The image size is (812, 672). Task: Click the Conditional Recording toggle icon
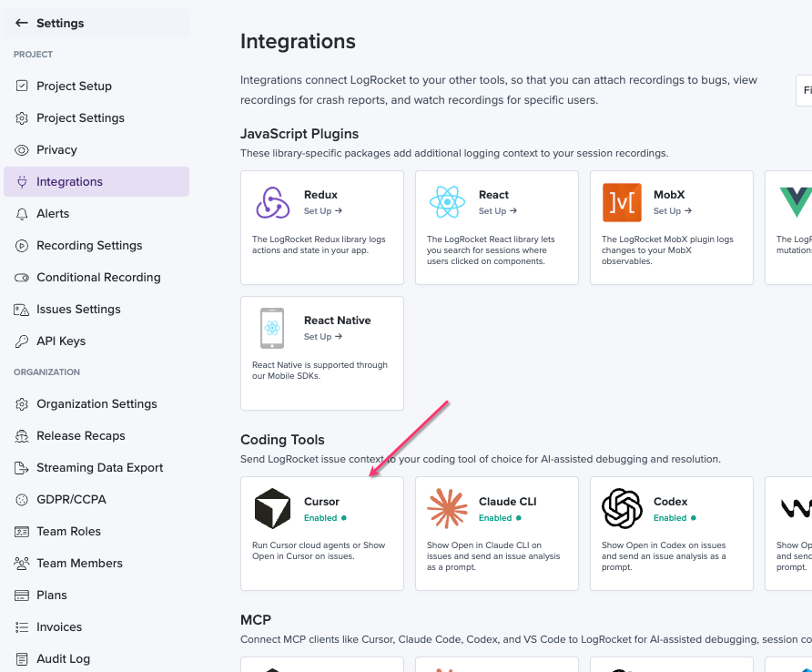coord(22,278)
